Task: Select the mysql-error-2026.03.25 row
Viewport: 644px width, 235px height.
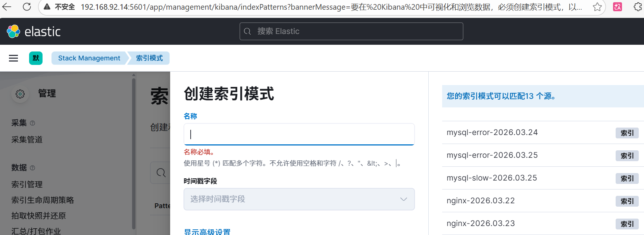Action: 543,155
